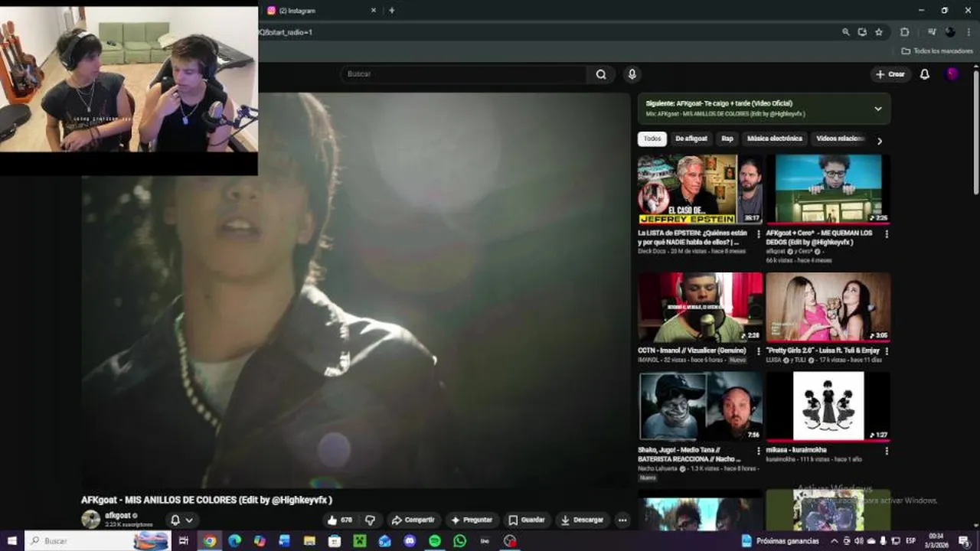Open a new browser tab
This screenshot has height=551, width=980.
tap(391, 11)
